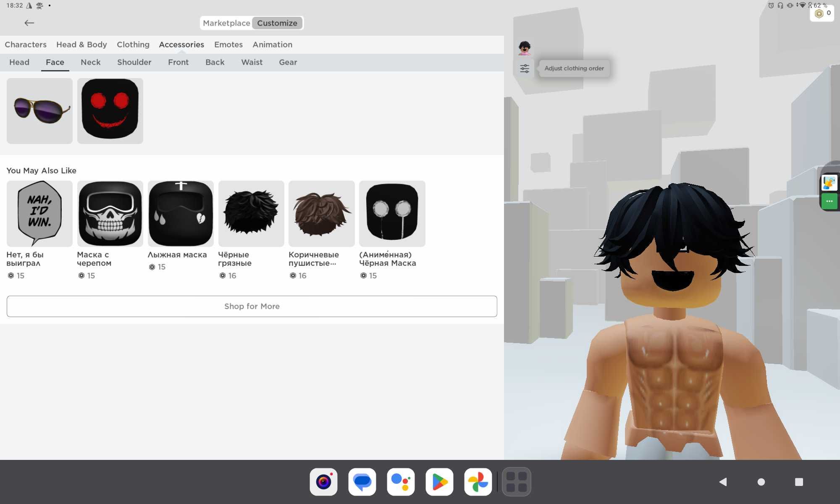Toggle the Emotes category view
Viewport: 840px width, 504px height.
[228, 44]
